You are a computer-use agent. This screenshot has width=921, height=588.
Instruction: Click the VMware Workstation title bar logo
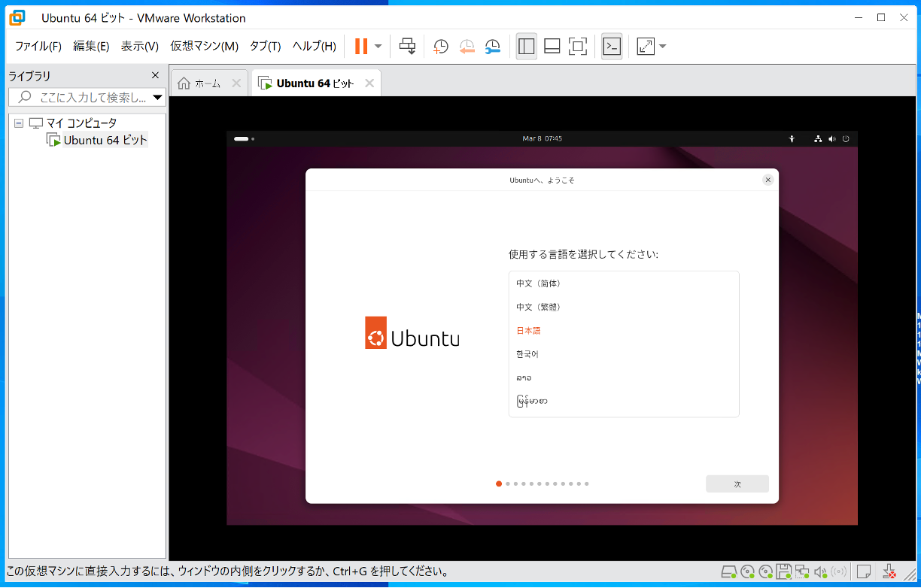click(x=17, y=17)
